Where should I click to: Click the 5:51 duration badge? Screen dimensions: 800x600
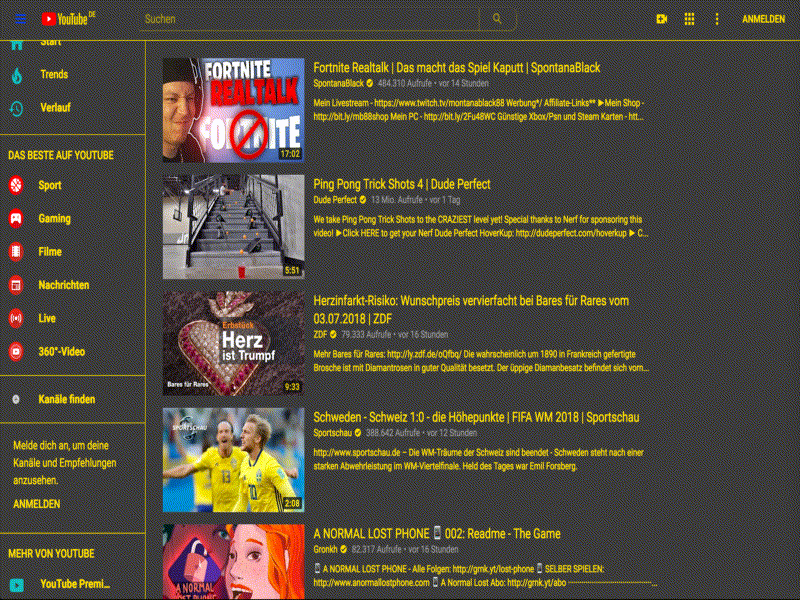pyautogui.click(x=292, y=270)
